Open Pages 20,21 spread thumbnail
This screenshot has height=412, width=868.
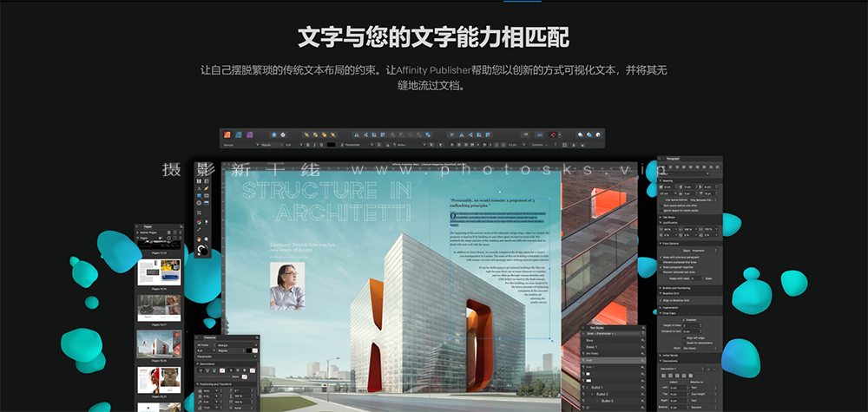tap(160, 380)
